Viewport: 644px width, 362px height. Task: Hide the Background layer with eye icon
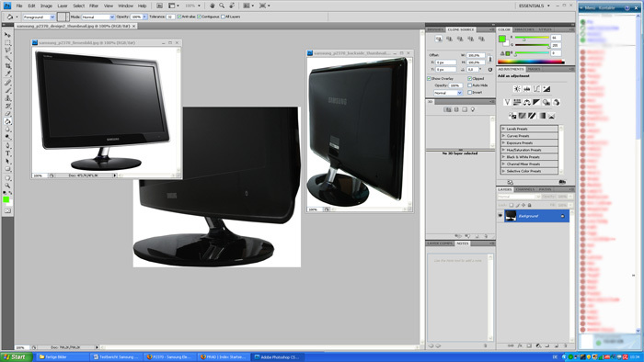coord(500,216)
